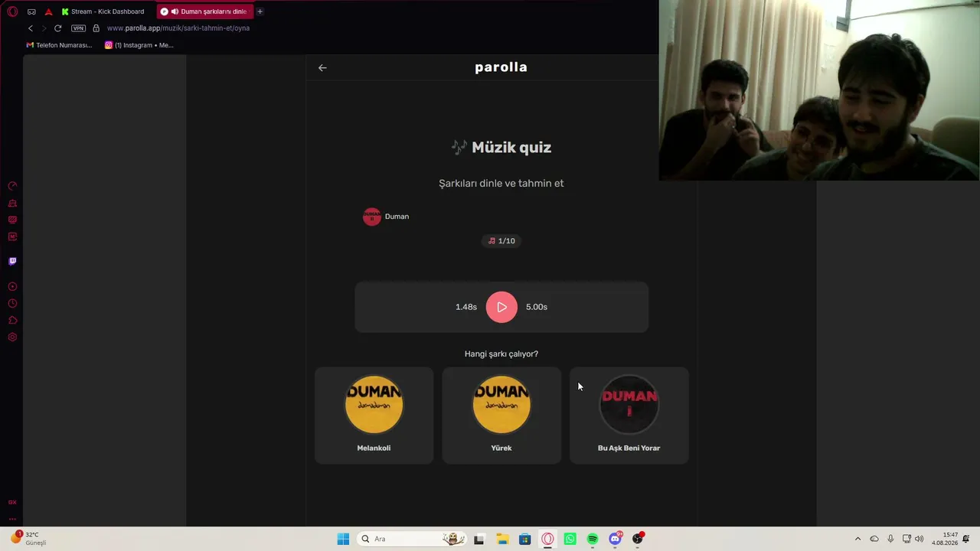This screenshot has height=551, width=980.
Task: Go back with the parolla page arrow
Action: (322, 67)
